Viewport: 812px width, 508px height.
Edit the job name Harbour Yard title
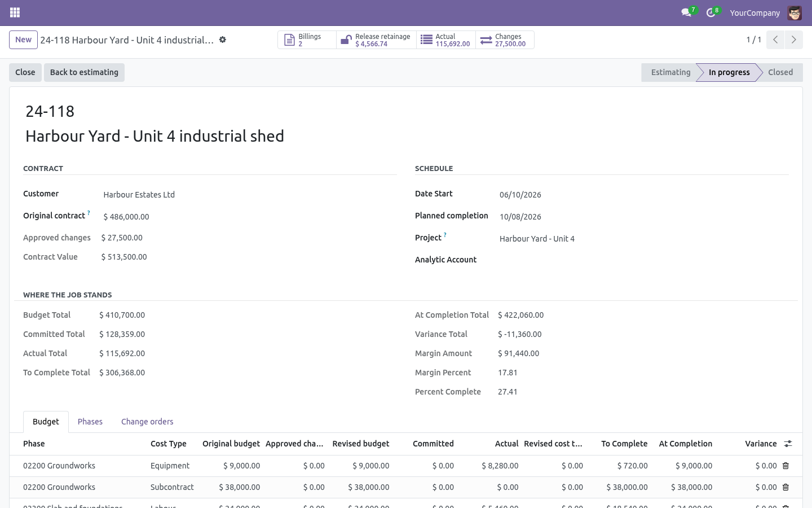point(406,136)
